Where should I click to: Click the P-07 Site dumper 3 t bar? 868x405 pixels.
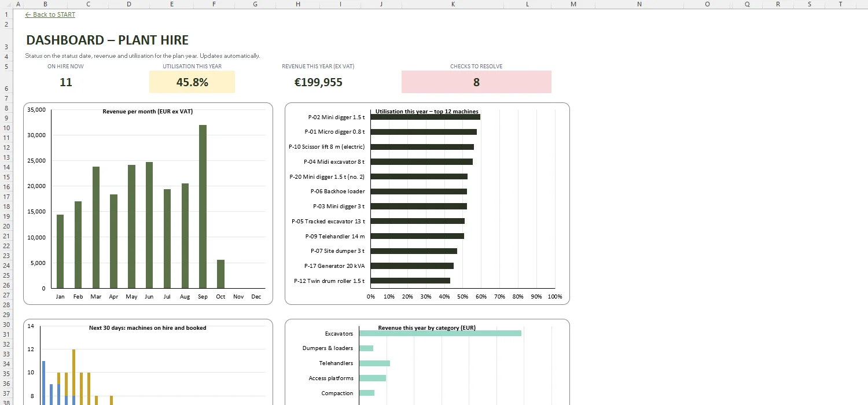pos(414,251)
